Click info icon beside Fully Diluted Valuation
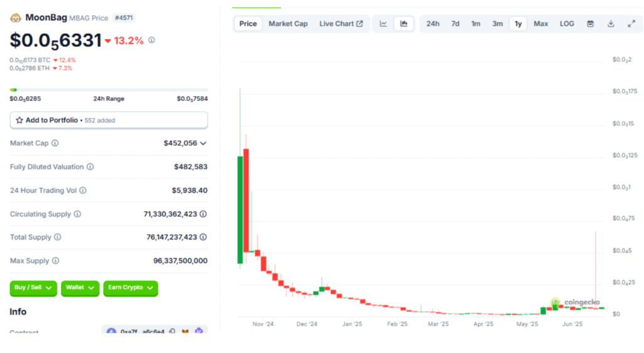Image resolution: width=644 pixels, height=353 pixels. click(x=90, y=167)
